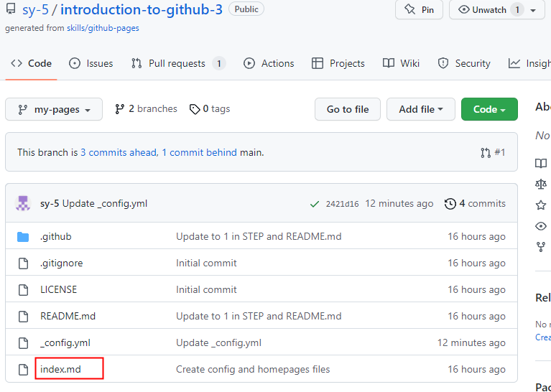Switch to the Actions tab
551x392 pixels.
(x=269, y=63)
